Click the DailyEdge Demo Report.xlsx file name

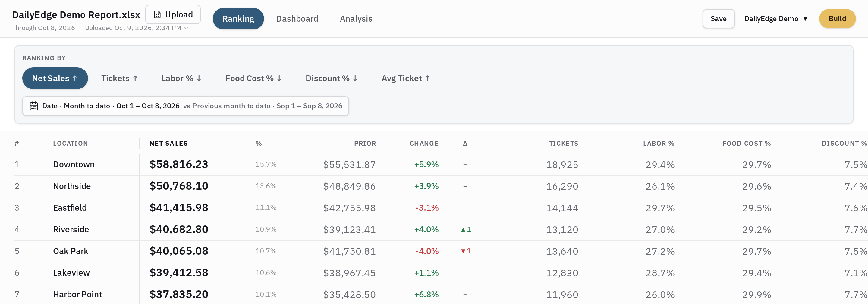[76, 15]
